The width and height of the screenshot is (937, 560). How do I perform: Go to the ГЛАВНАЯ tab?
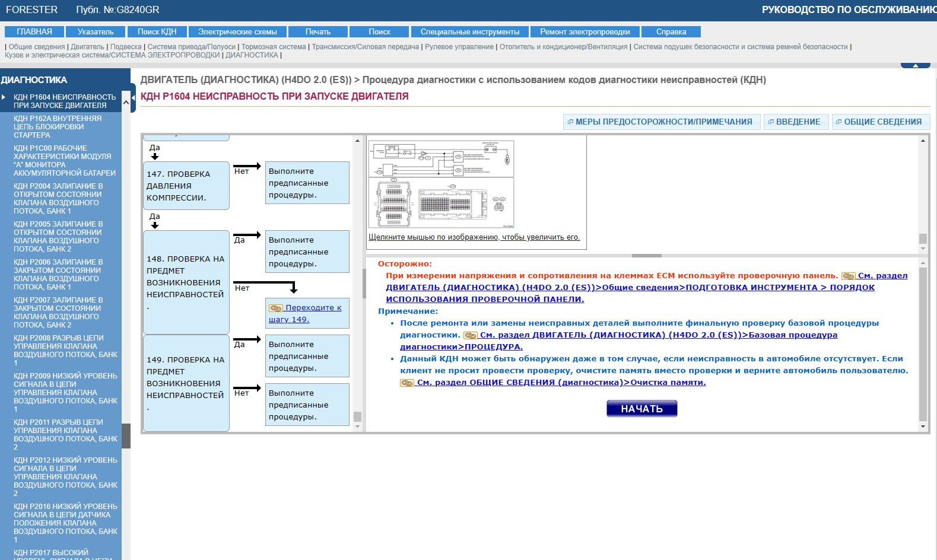(34, 32)
